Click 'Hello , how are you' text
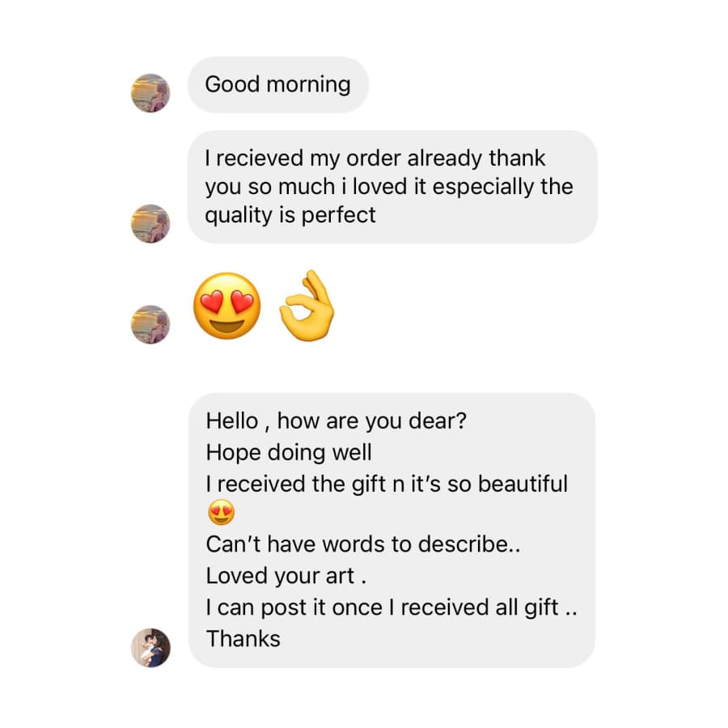This screenshot has height=728, width=728. [x=304, y=421]
